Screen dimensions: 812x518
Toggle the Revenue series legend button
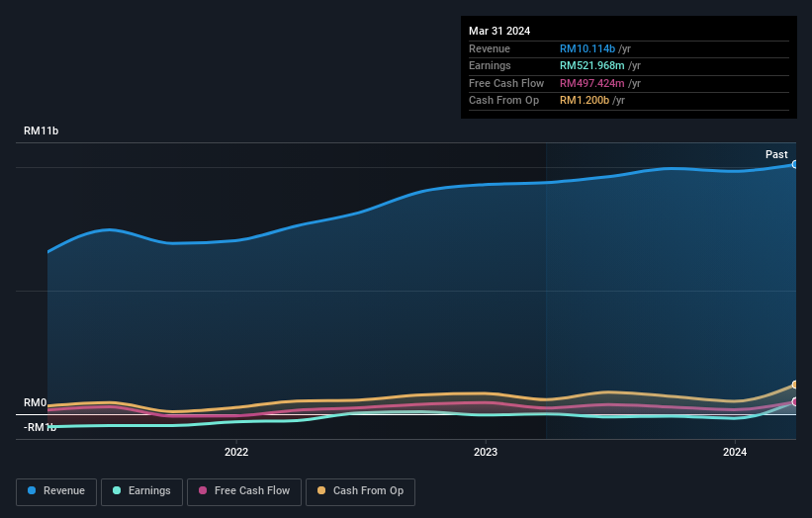click(x=56, y=491)
